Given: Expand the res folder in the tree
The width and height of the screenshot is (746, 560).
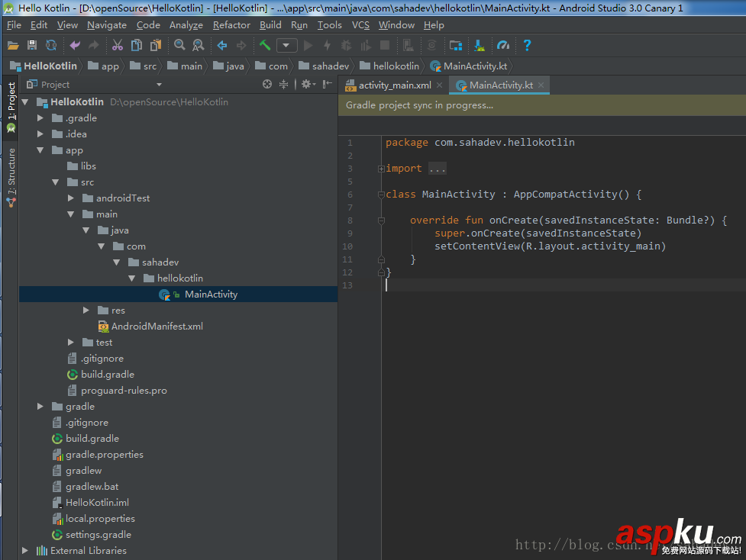Looking at the screenshot, I should pyautogui.click(x=86, y=310).
